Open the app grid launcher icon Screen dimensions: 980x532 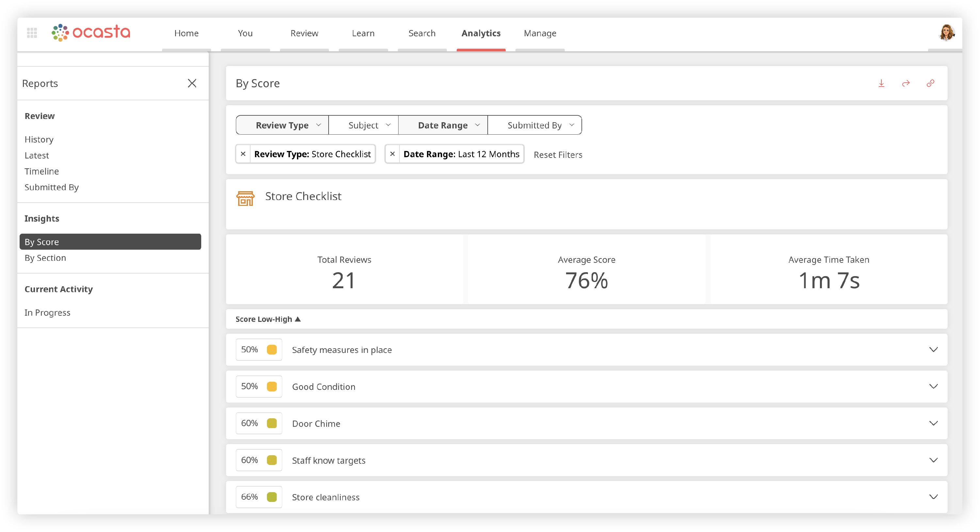pyautogui.click(x=32, y=33)
